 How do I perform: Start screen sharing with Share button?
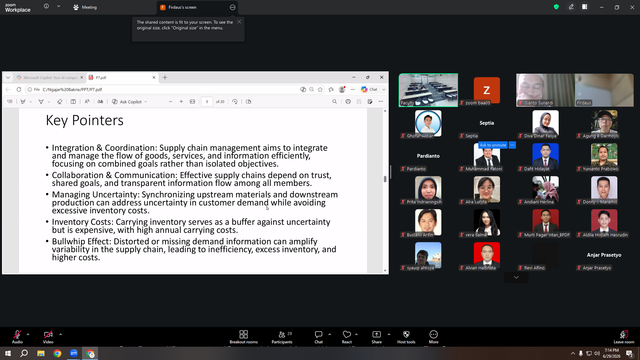point(376,337)
